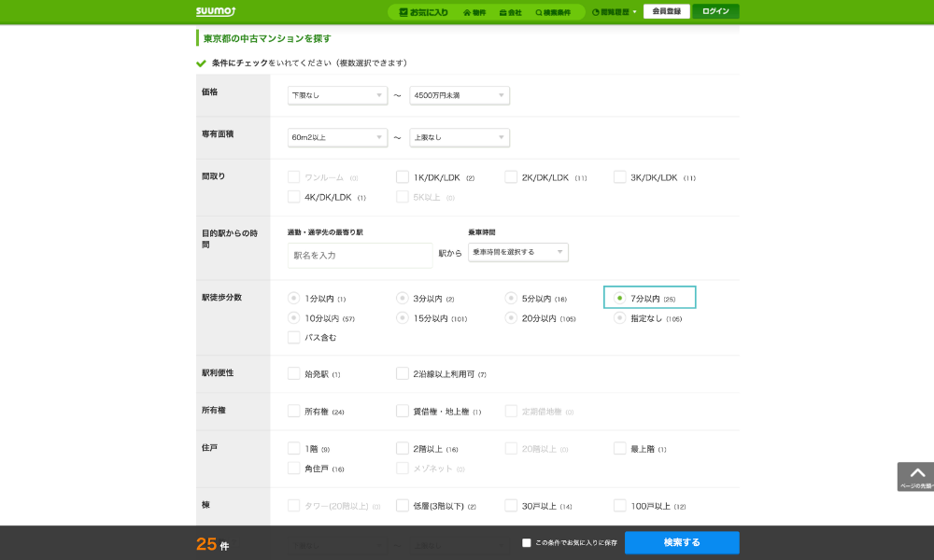The image size is (934, 560).
Task: Open minimum price 下限なし dropdown
Action: pyautogui.click(x=337, y=95)
